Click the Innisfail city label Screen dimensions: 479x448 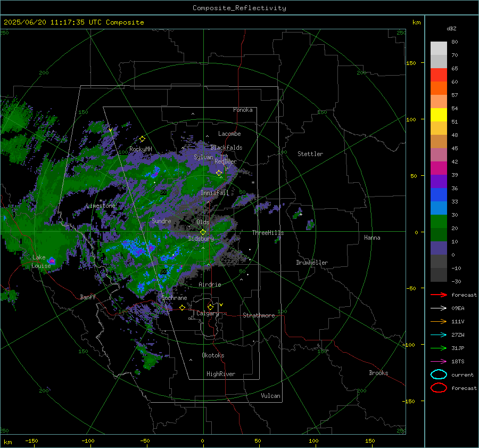click(x=214, y=193)
